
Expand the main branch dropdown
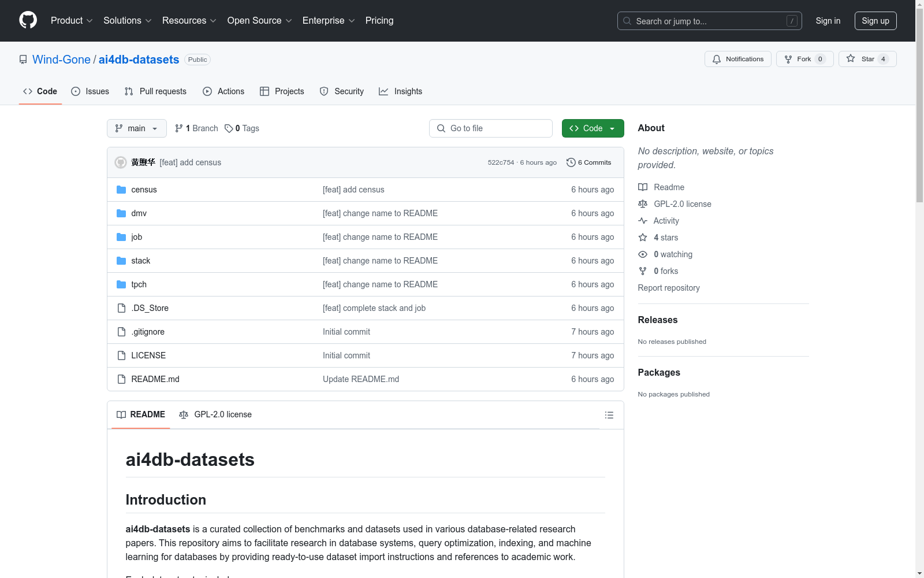[x=137, y=128]
